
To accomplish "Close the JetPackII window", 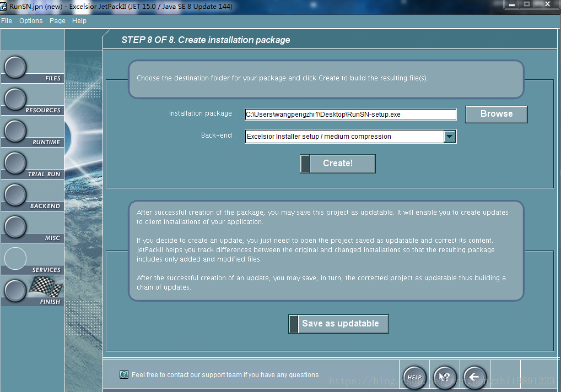I will coord(547,4).
